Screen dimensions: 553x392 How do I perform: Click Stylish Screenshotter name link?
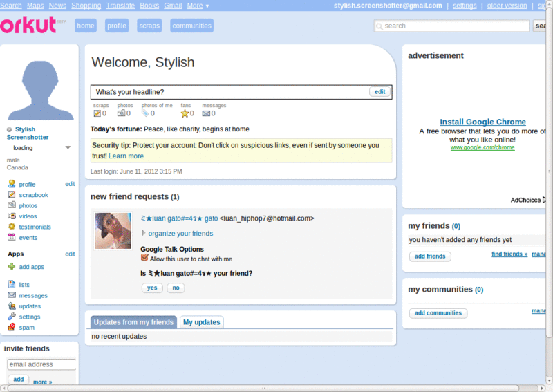[x=28, y=133]
